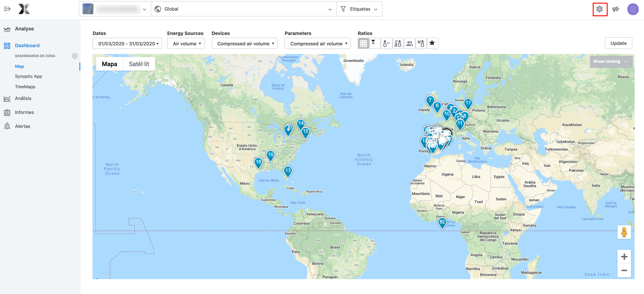Screen dimensions: 644x294
Task: Open the Global location selector
Action: (244, 9)
